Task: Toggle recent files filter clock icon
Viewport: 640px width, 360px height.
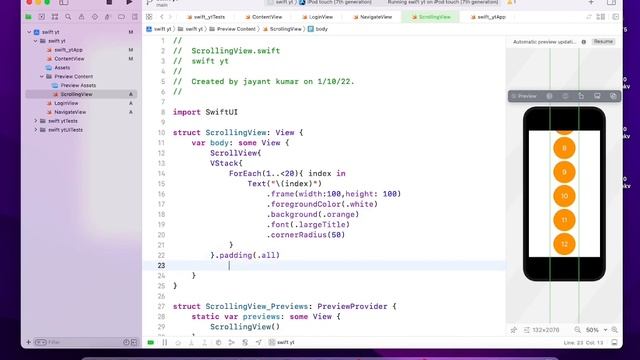Action: pos(126,342)
